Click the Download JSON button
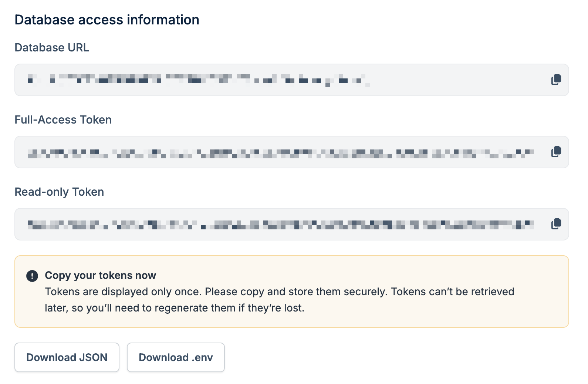This screenshot has width=588, height=384. (x=67, y=357)
